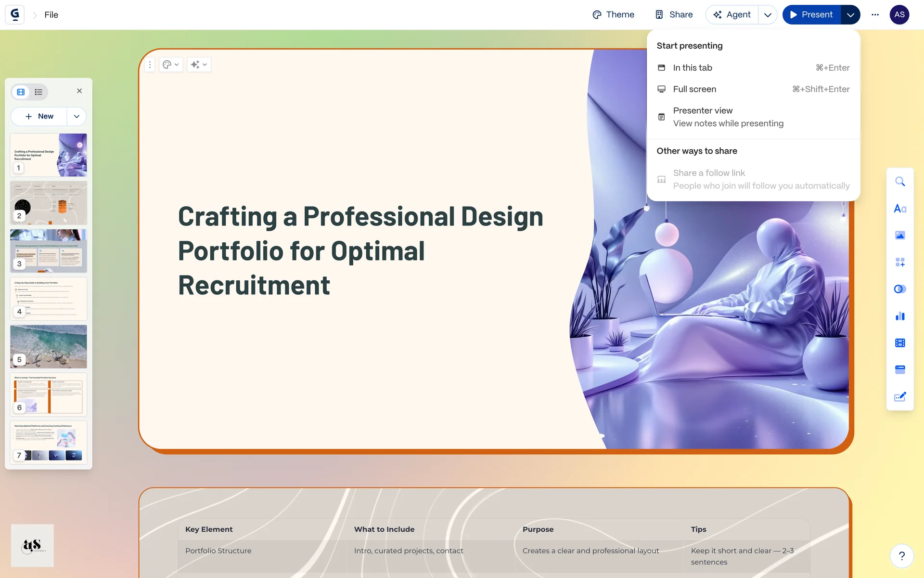Open the image media panel icon
Viewport: 924px width, 578px height.
point(900,236)
